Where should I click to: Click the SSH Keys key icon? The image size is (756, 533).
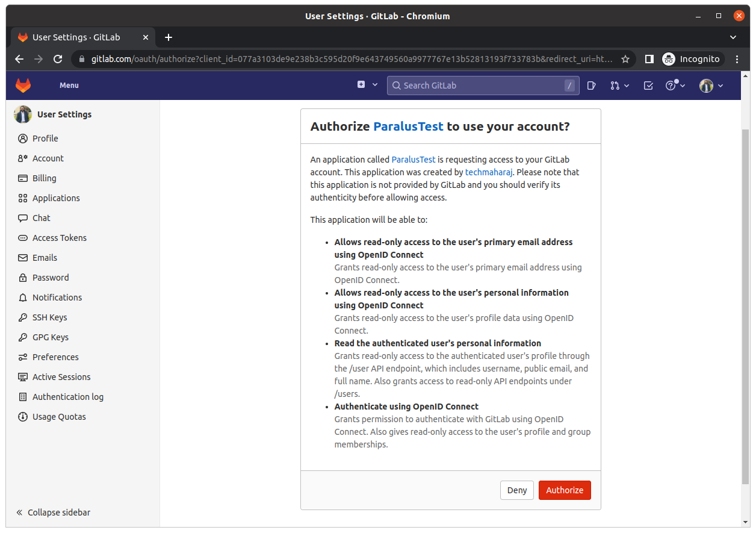23,317
